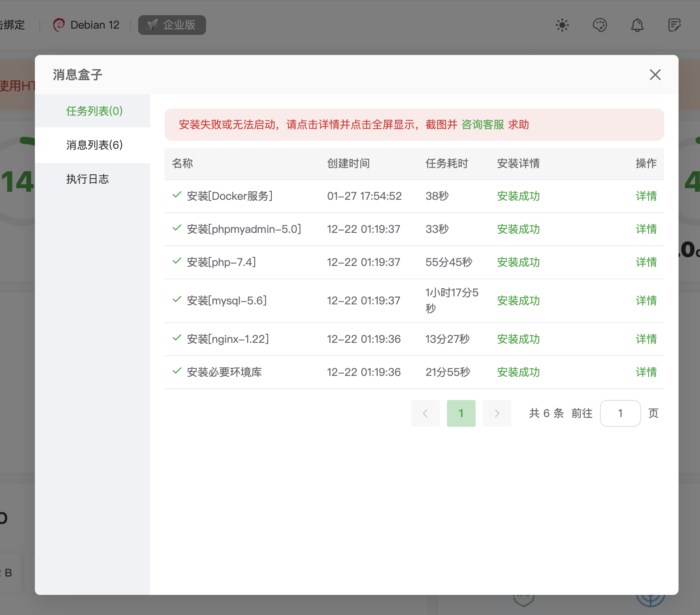Click 安装[nginx-1.22] task name
The width and height of the screenshot is (700, 615).
click(x=228, y=339)
